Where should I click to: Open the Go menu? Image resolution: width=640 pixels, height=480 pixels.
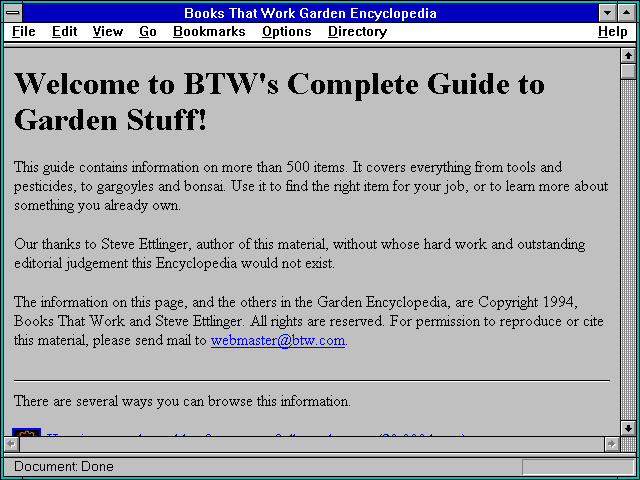pos(148,32)
